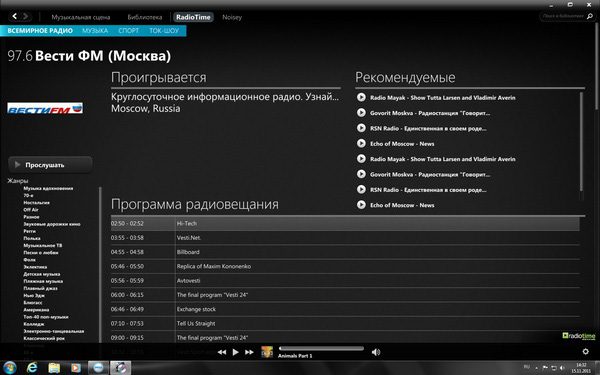
Task: Open Internet Explorer from the taskbar
Action: tap(33, 368)
